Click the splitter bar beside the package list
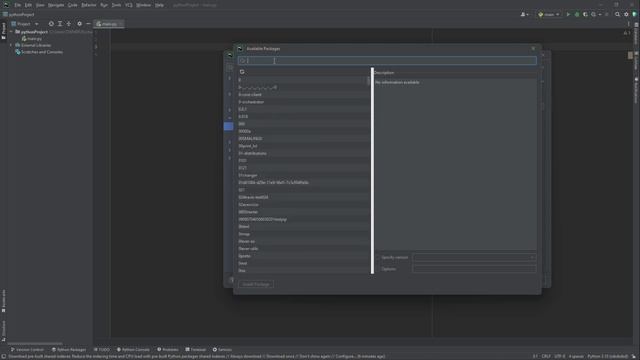 [x=372, y=171]
